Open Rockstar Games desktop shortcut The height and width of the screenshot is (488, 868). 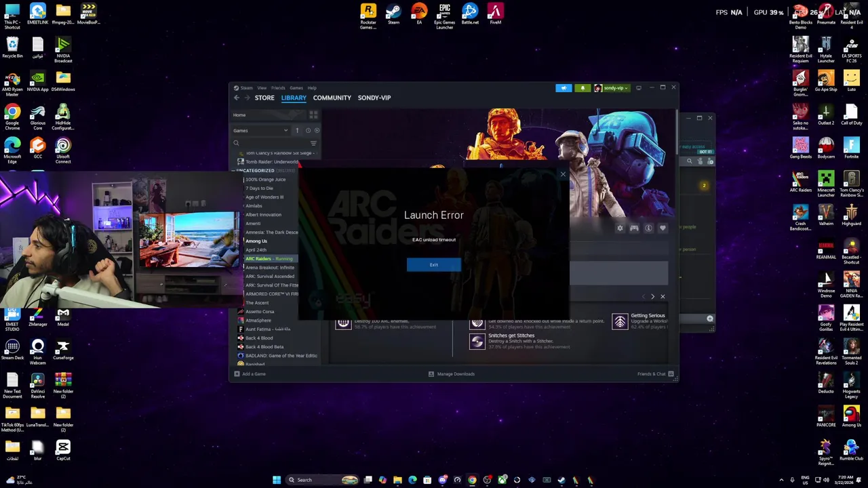[368, 16]
